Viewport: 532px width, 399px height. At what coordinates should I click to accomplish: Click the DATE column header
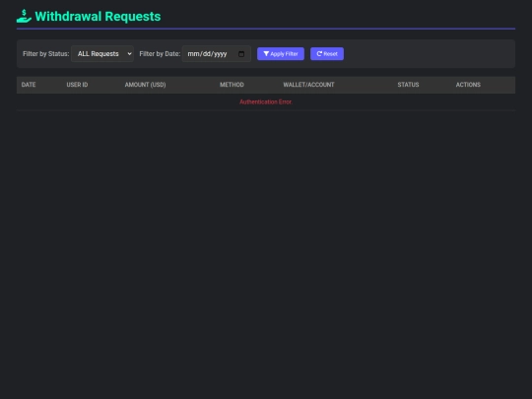29,85
